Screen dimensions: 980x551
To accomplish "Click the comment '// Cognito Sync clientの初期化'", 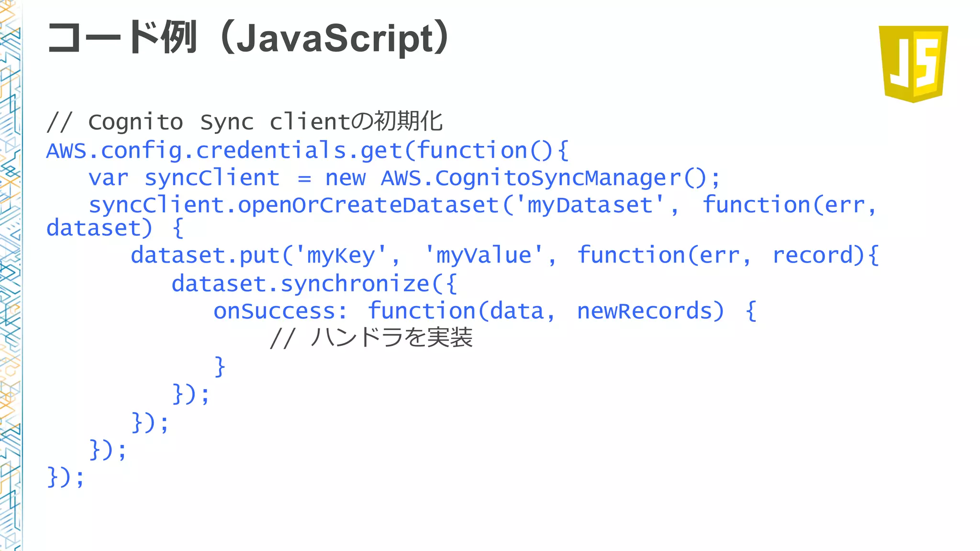I will (245, 121).
